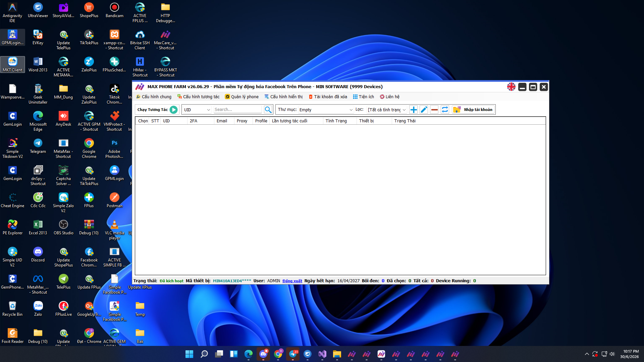Open File Explorer from the taskbar

pos(337,354)
